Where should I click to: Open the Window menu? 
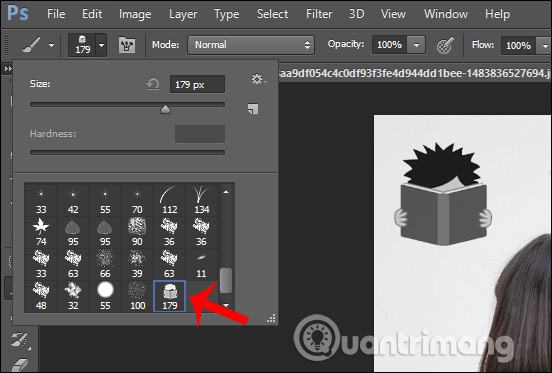(446, 14)
